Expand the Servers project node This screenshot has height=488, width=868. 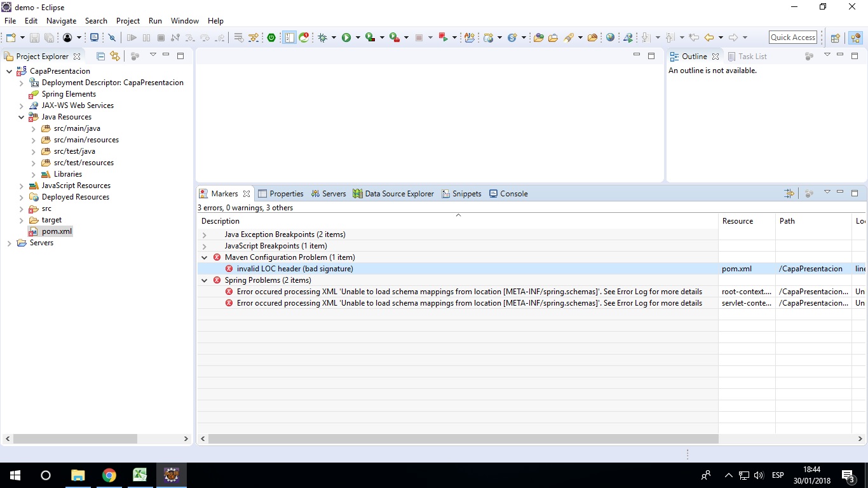pyautogui.click(x=9, y=243)
